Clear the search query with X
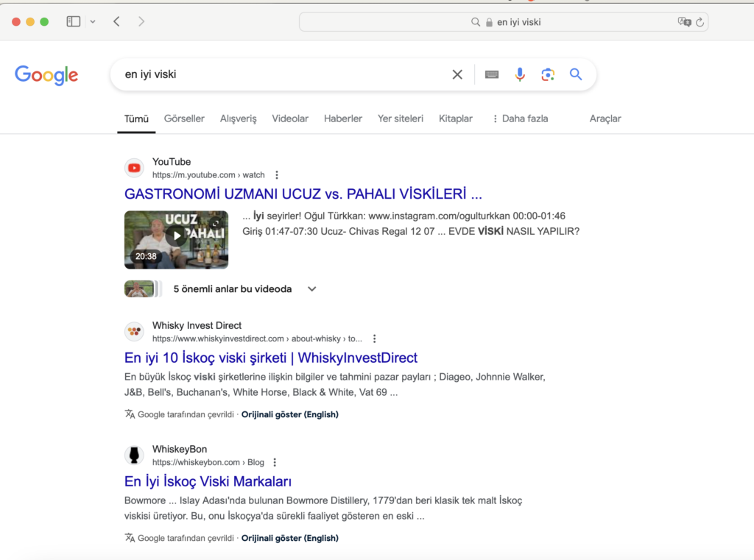The width and height of the screenshot is (754, 560). tap(457, 74)
